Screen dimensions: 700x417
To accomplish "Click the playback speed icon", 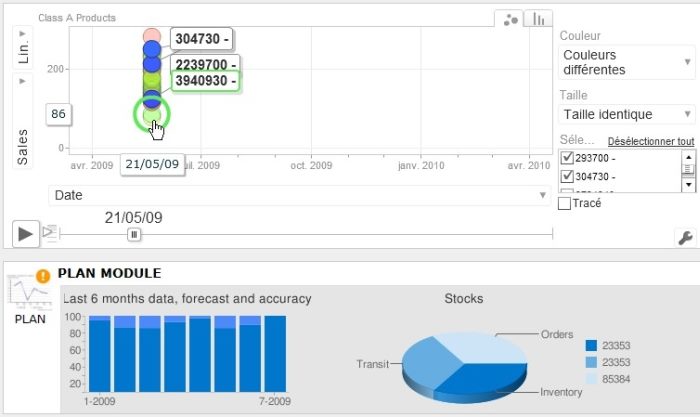I will click(48, 233).
